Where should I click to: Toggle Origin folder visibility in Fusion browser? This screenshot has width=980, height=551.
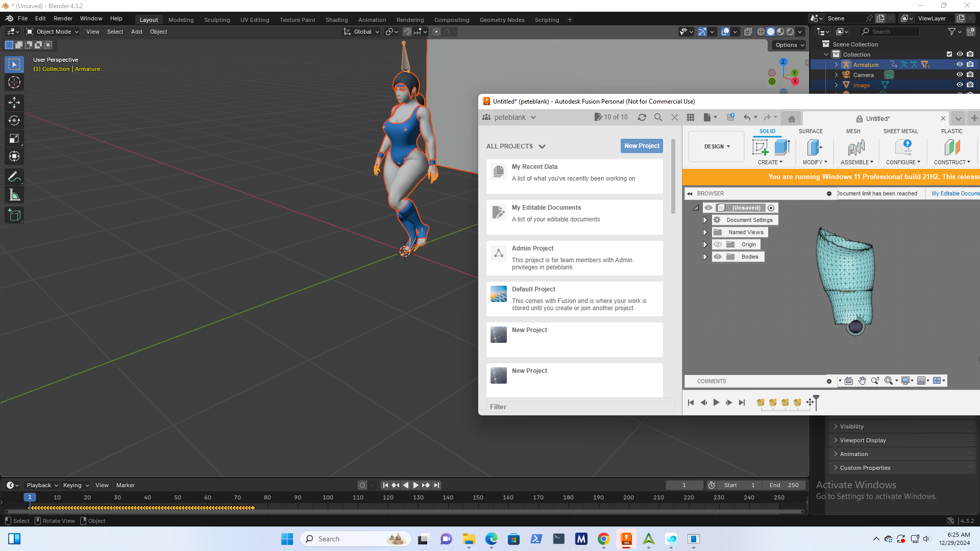[x=718, y=244]
